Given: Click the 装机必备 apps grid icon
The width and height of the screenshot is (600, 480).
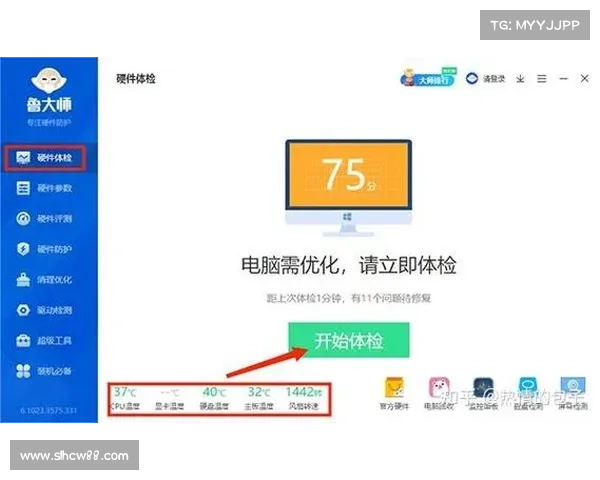Looking at the screenshot, I should click(23, 372).
